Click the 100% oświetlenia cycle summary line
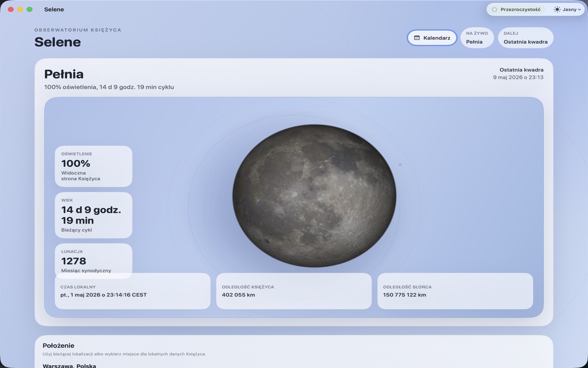This screenshot has height=368, width=588. pos(109,87)
